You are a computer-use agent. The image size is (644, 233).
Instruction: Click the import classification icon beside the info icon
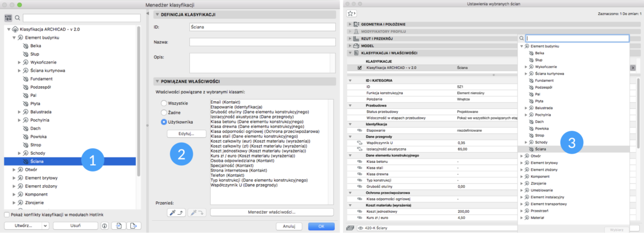tap(120, 226)
